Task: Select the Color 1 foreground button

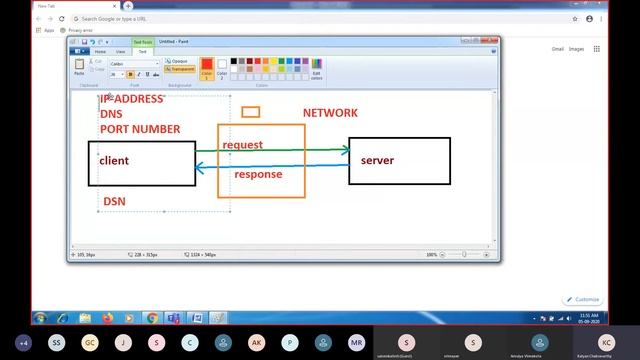Action: [207, 69]
